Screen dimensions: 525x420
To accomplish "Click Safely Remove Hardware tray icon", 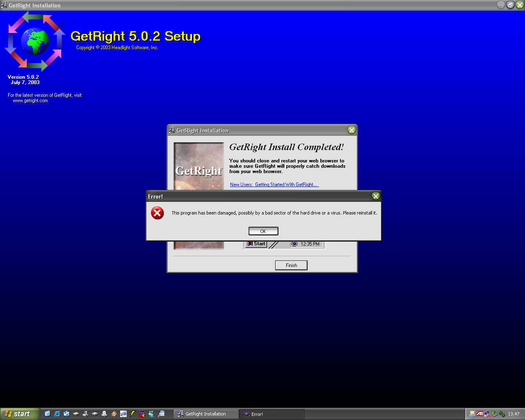I will [x=495, y=414].
